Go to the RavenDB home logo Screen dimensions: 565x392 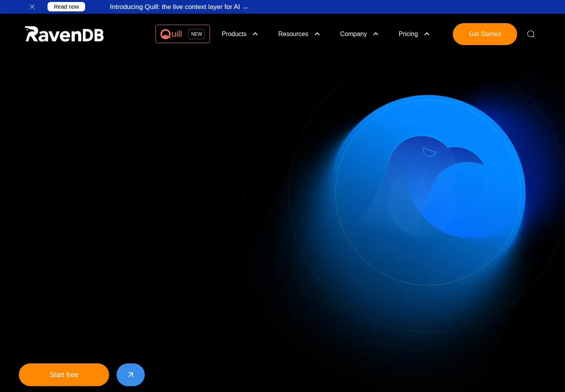(x=64, y=34)
